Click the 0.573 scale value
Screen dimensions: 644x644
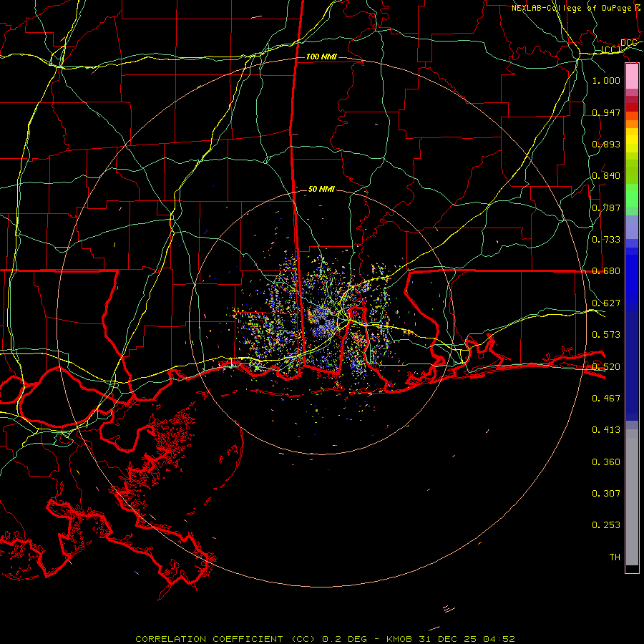(x=606, y=335)
